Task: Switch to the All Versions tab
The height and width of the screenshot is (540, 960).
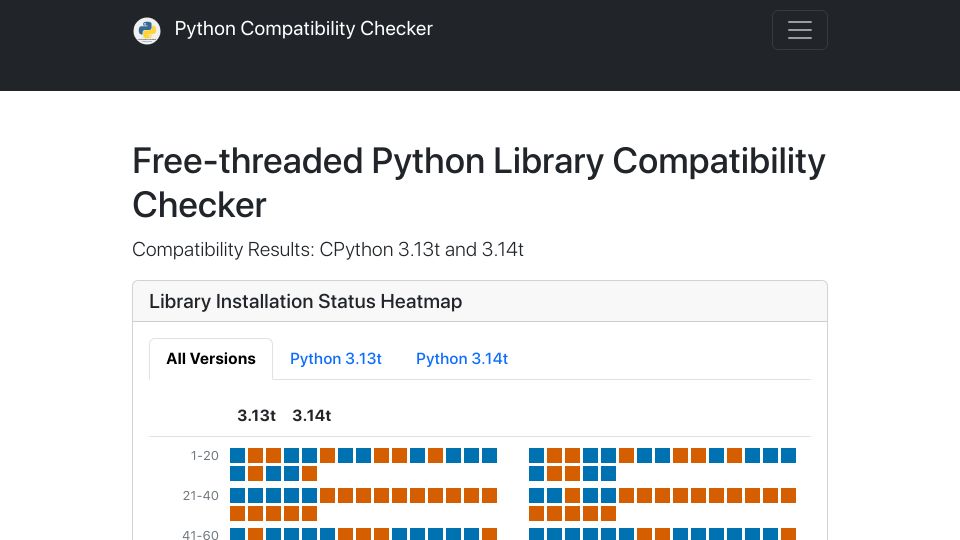Action: pyautogui.click(x=211, y=359)
